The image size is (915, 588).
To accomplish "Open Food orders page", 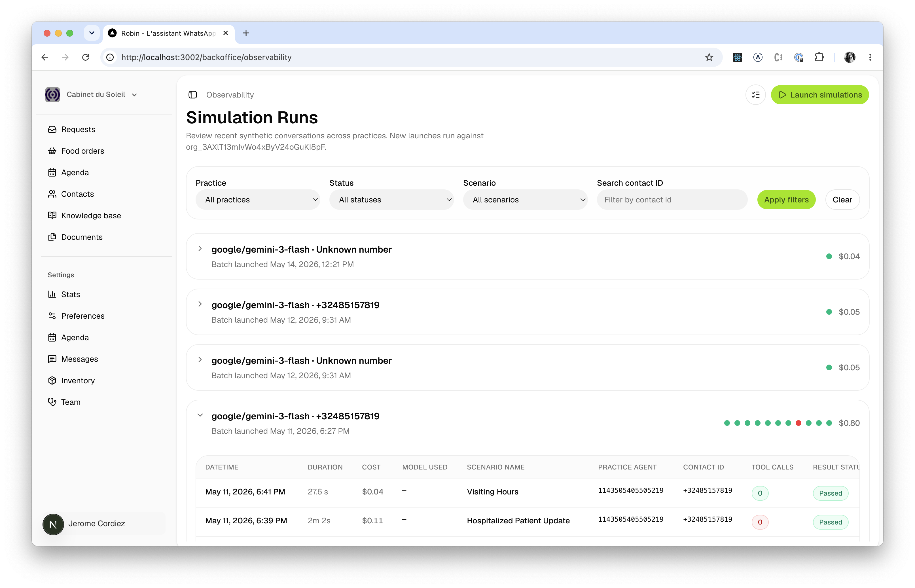I will [82, 151].
